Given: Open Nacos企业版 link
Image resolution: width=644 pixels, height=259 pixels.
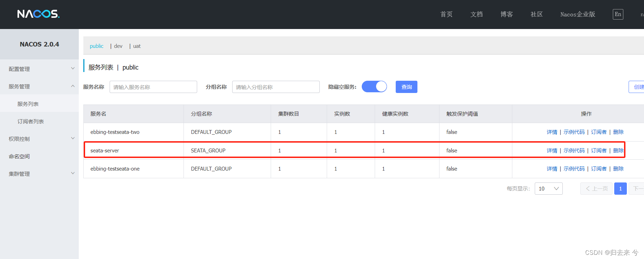Looking at the screenshot, I should (578, 14).
